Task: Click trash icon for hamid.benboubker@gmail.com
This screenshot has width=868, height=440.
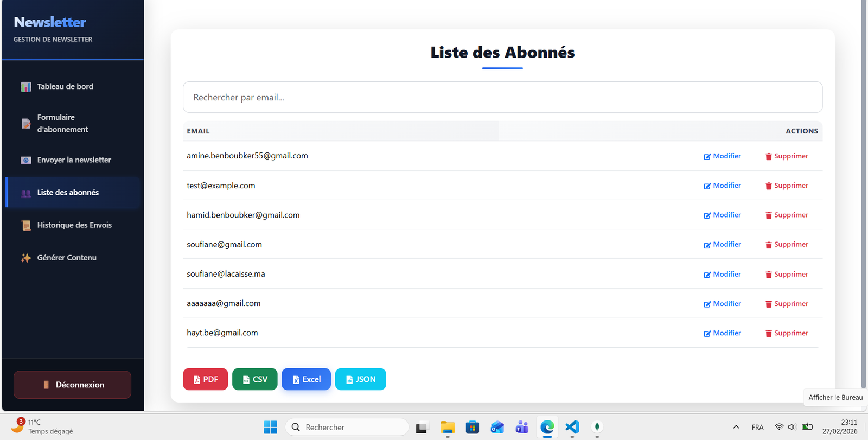Action: 768,215
